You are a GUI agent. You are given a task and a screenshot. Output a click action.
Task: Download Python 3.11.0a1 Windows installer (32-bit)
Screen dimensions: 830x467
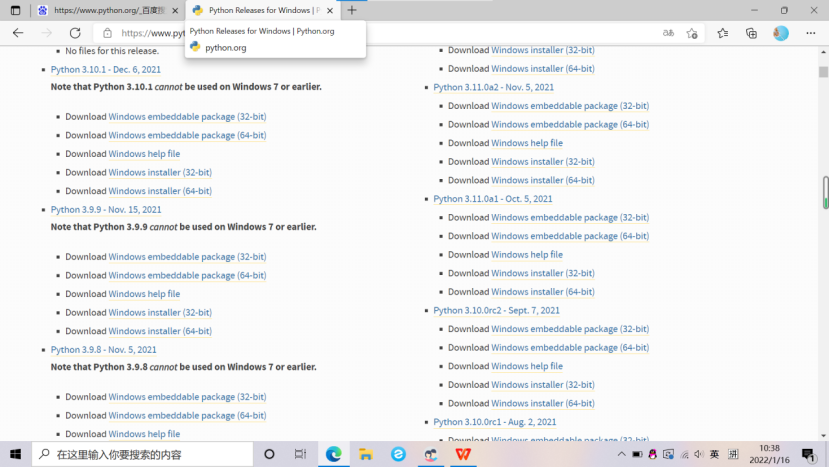pos(543,273)
